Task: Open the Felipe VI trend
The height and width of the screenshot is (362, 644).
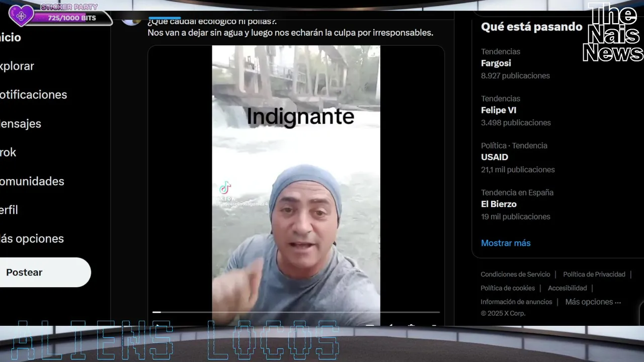Action: coord(499,110)
